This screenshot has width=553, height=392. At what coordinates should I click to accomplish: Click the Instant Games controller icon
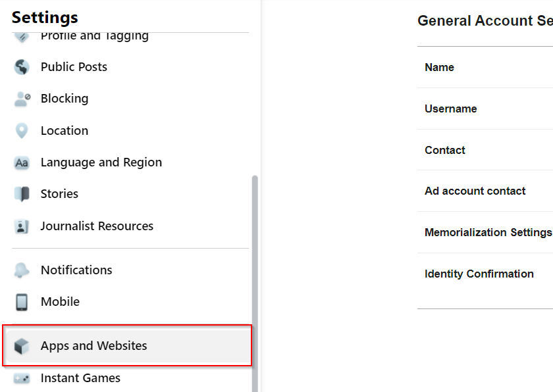click(x=22, y=378)
